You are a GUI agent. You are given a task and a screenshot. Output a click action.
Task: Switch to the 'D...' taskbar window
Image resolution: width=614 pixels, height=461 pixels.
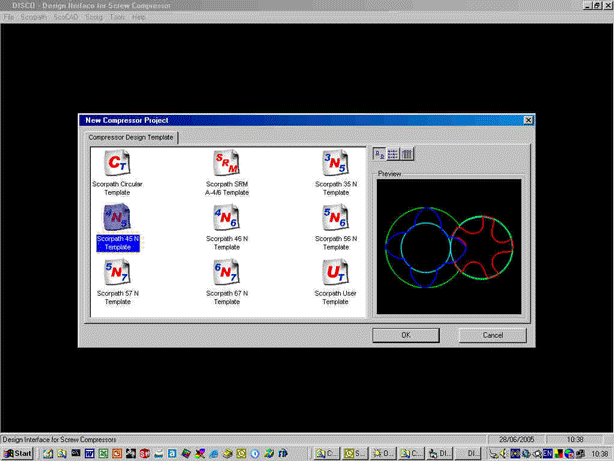pyautogui.click(x=383, y=454)
